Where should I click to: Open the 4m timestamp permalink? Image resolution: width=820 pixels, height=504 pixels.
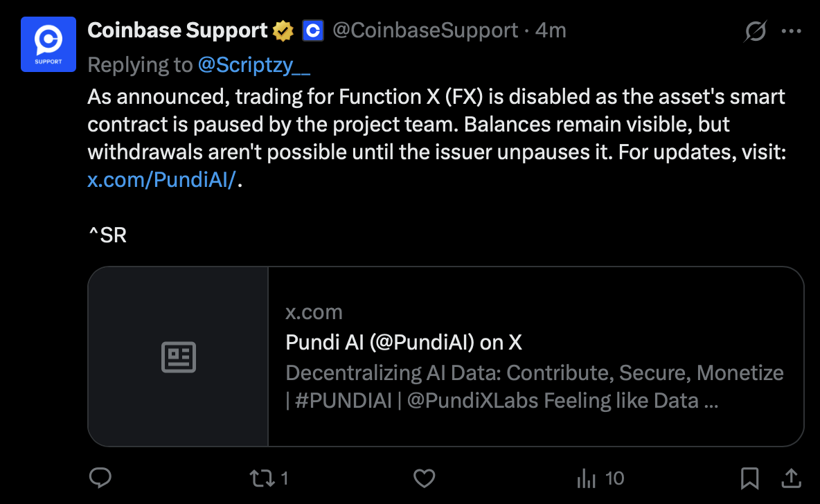pos(551,30)
